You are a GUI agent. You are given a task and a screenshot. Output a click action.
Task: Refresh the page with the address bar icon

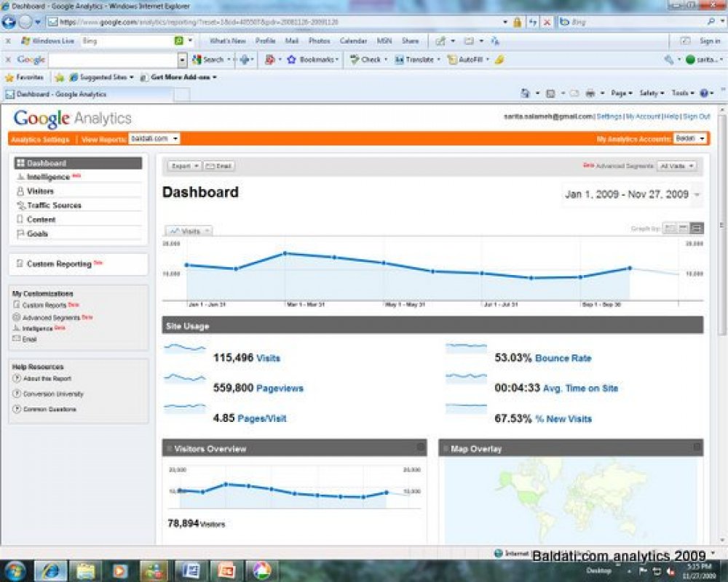point(533,23)
